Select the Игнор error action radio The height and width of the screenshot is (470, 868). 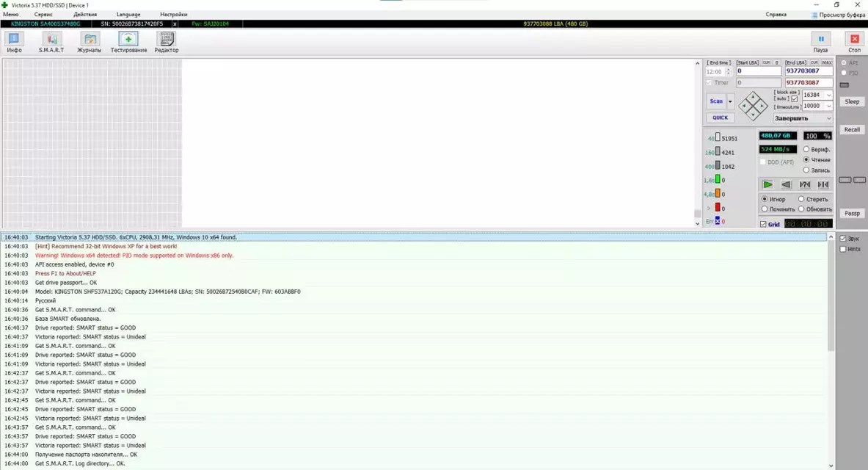(765, 199)
